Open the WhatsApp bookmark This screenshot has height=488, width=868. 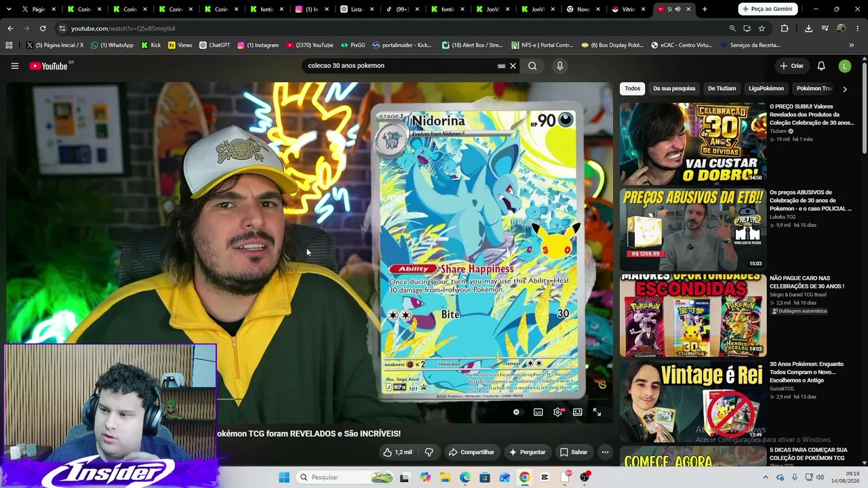112,45
